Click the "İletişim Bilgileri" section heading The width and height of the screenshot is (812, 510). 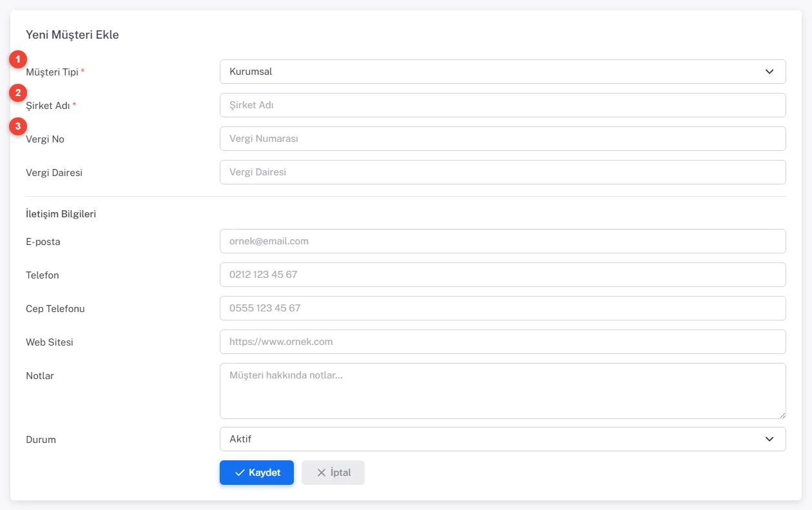[x=61, y=213]
